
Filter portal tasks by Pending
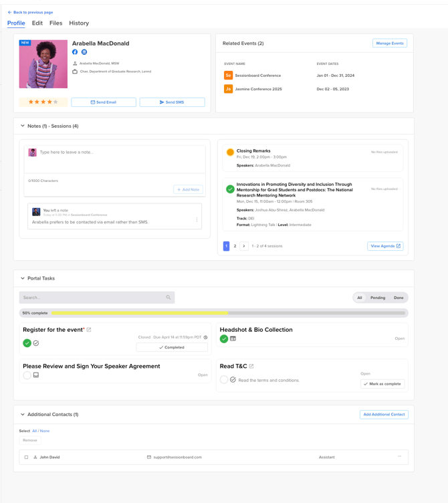click(378, 298)
